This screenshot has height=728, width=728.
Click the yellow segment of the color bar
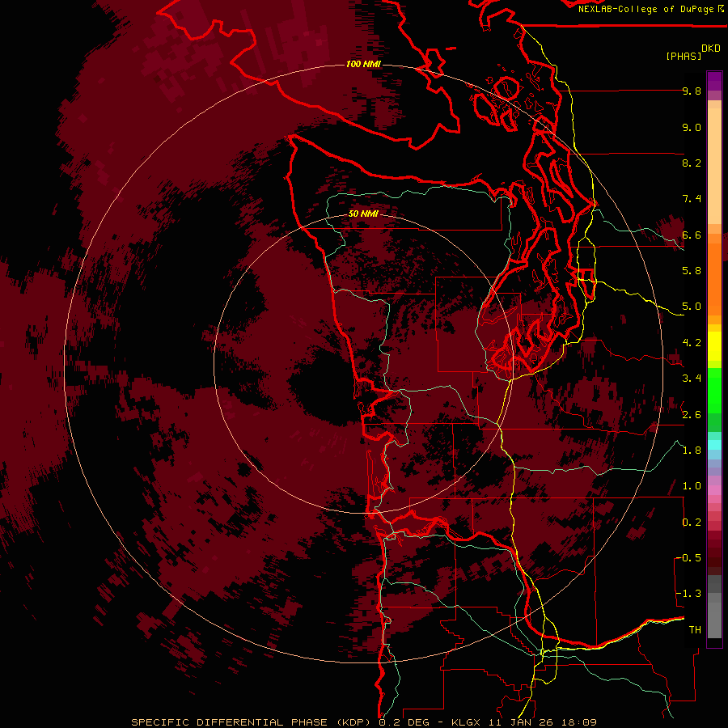click(714, 346)
